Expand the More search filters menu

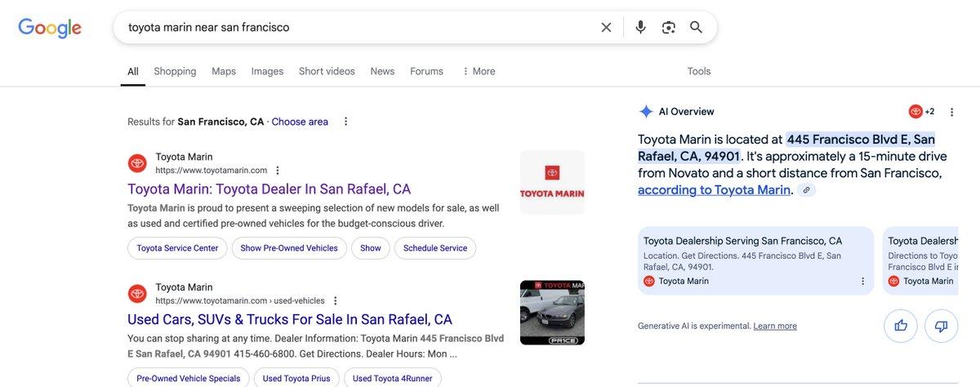(x=479, y=72)
